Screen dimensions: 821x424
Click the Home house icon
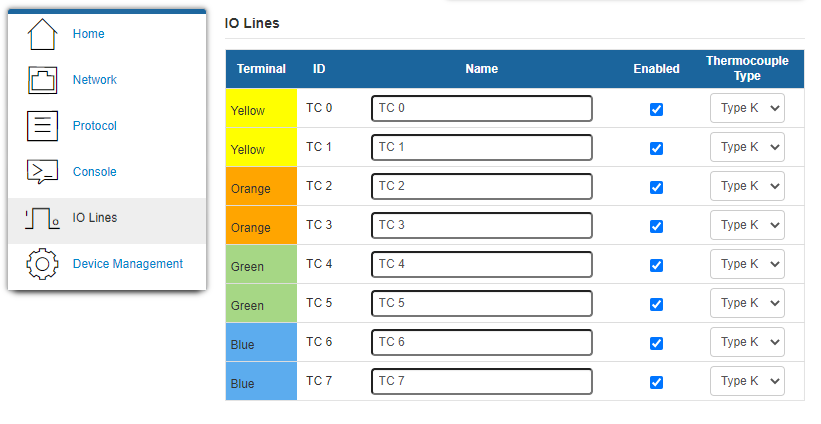coord(42,34)
